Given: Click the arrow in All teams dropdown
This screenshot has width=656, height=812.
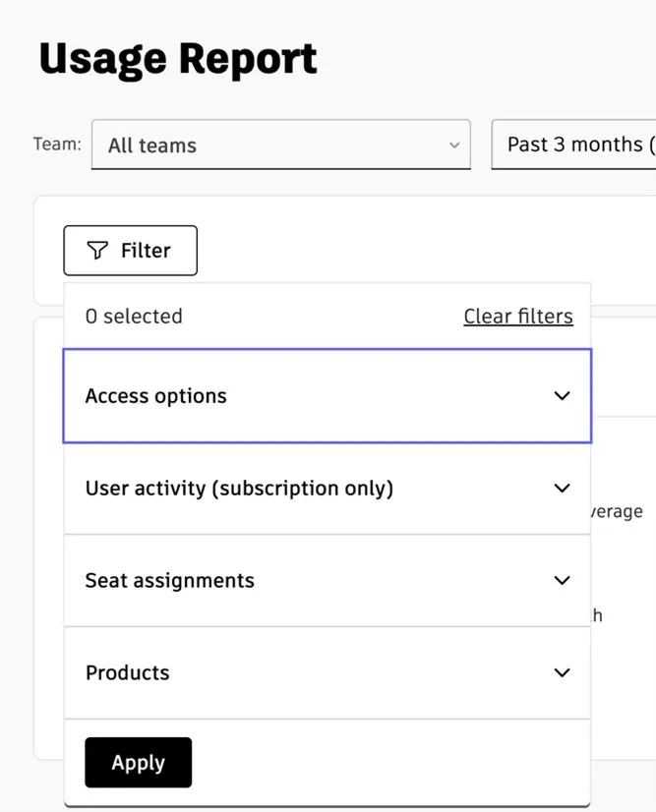Looking at the screenshot, I should coord(453,145).
